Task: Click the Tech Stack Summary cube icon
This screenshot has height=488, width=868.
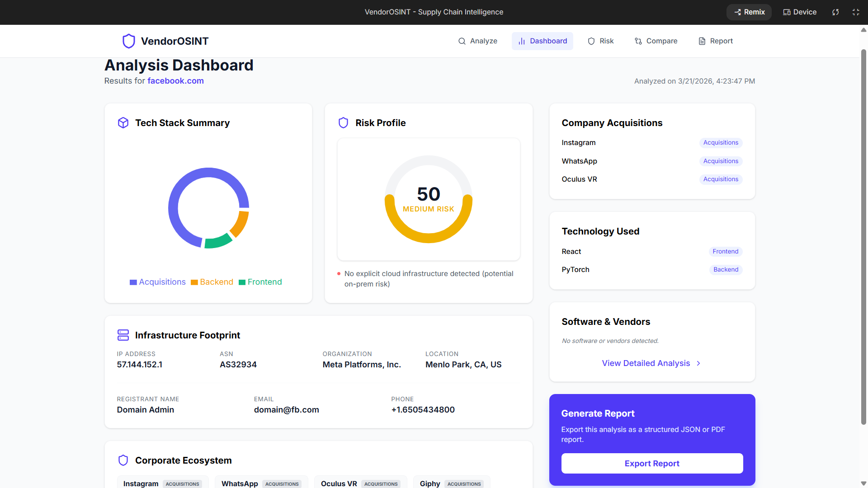Action: [123, 123]
